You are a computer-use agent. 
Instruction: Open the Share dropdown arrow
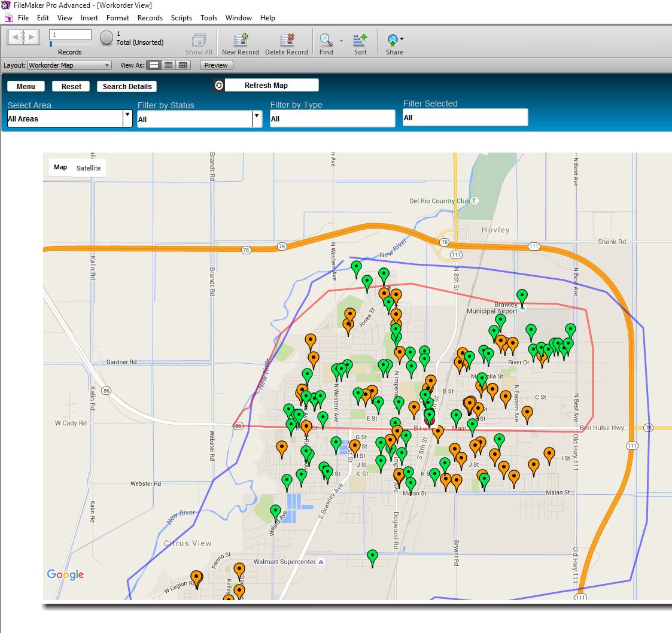pyautogui.click(x=402, y=39)
